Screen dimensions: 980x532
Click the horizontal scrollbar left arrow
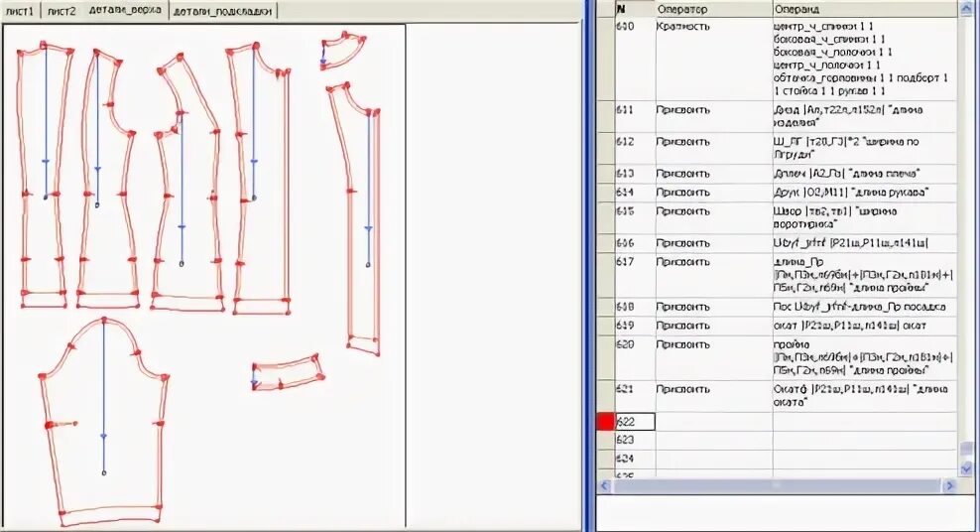(604, 485)
